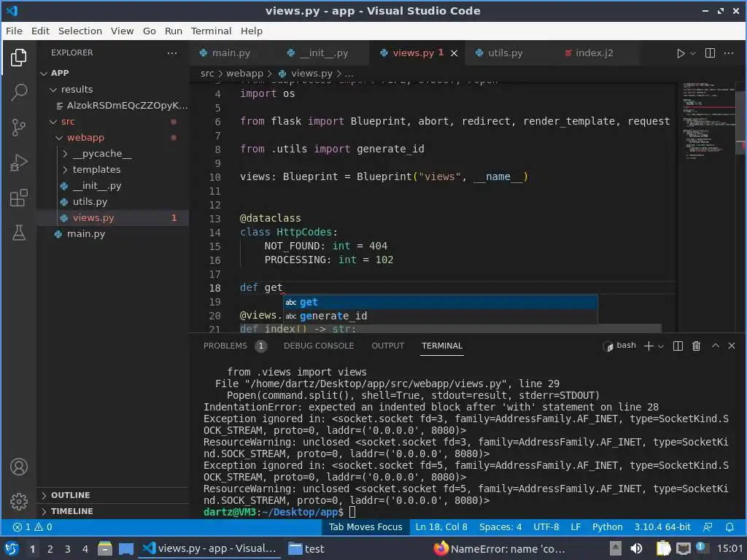Click the webapp breadcrumb segment
The width and height of the screenshot is (747, 560).
(x=244, y=74)
